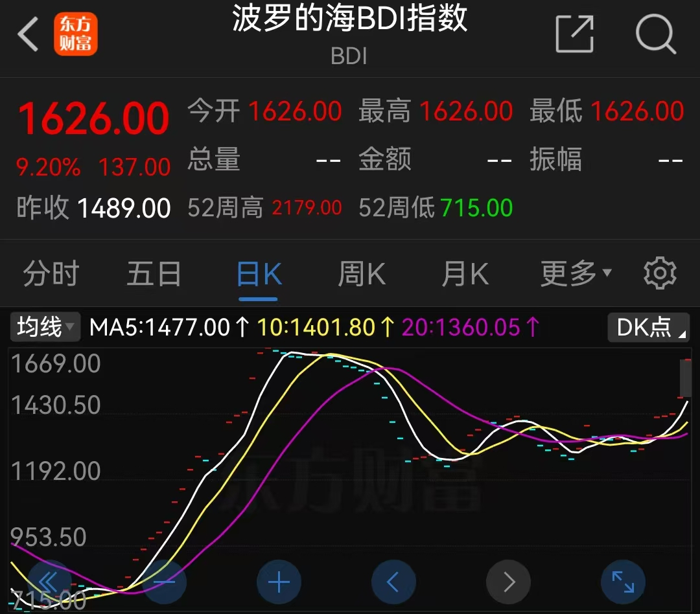The height and width of the screenshot is (614, 700).
Task: Expand the 更多 chart types menu
Action: pos(574,273)
